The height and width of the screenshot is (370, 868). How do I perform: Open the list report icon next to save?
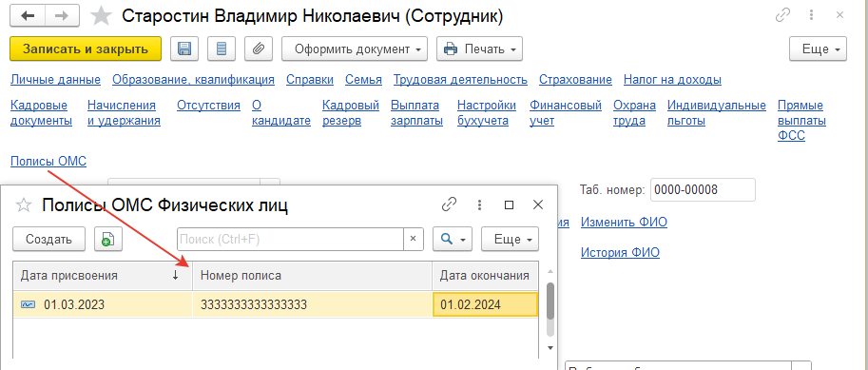click(x=222, y=49)
